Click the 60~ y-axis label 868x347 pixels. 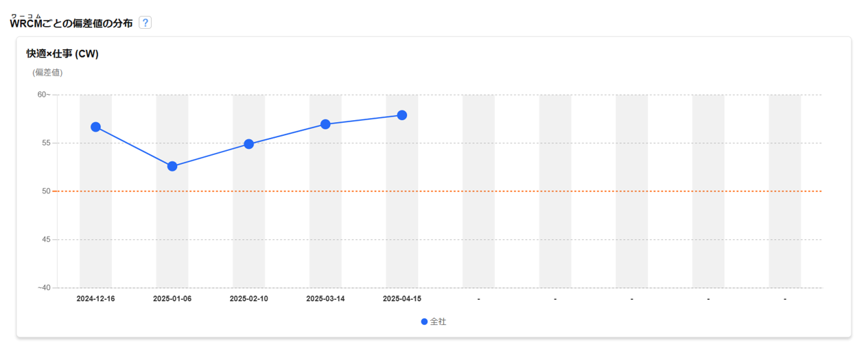click(x=44, y=95)
